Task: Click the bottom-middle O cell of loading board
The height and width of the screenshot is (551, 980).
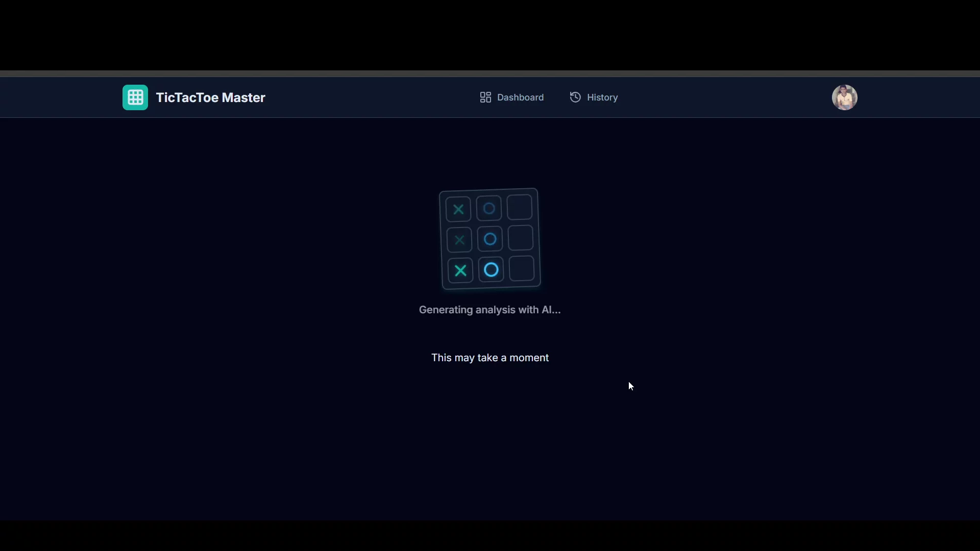Action: [x=491, y=270]
